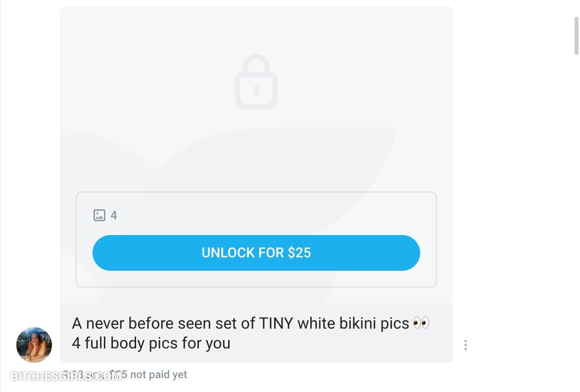Click the vertical scrollbar thumb
This screenshot has height=392, width=580.
577,36
